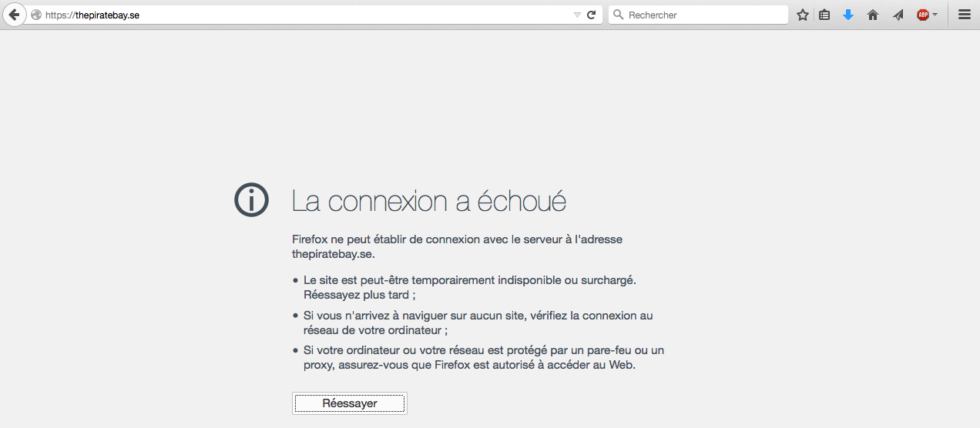The width and height of the screenshot is (980, 428).
Task: Click the globe site identity icon
Action: (35, 15)
